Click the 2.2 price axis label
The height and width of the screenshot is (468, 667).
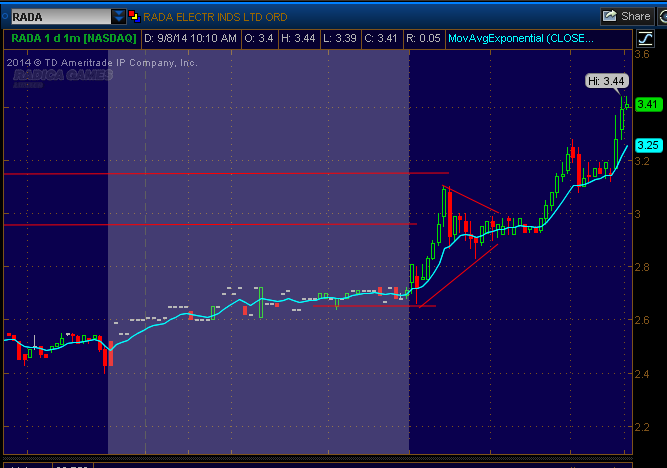(x=642, y=427)
